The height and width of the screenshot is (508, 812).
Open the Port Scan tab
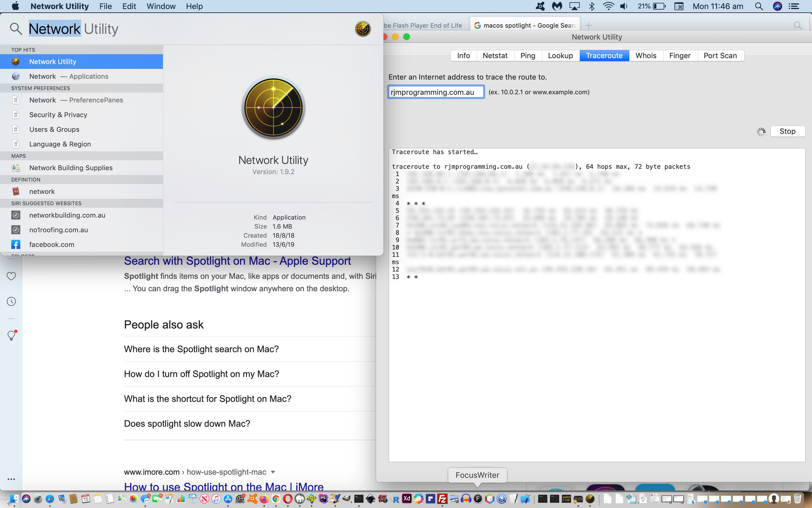(x=720, y=55)
